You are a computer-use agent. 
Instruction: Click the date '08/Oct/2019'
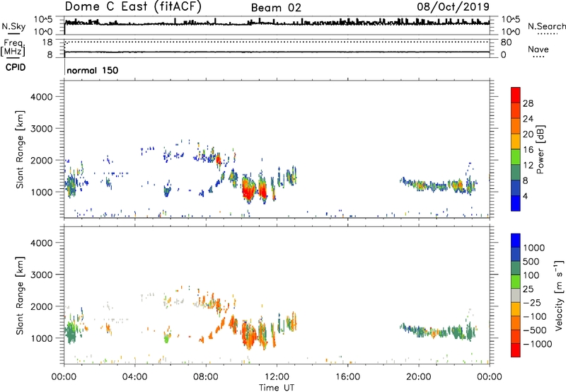point(453,6)
